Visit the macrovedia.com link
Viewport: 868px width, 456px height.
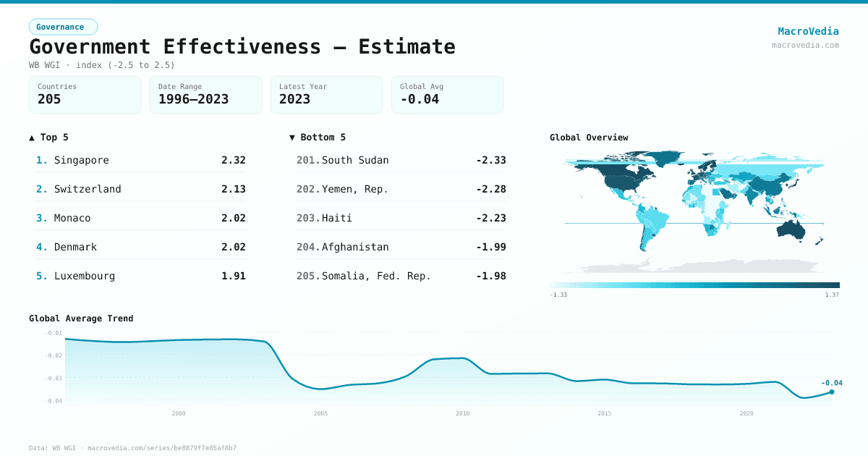pyautogui.click(x=805, y=45)
